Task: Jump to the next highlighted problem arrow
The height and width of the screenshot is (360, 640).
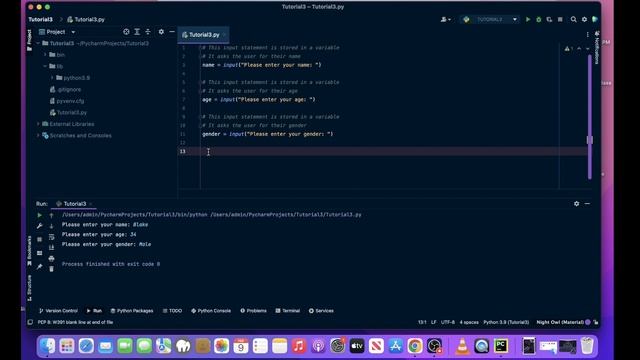Action: [588, 49]
